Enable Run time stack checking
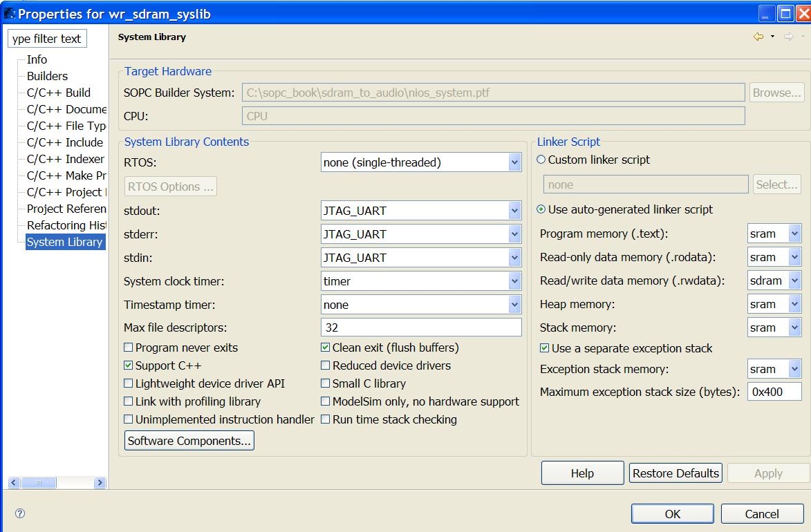The width and height of the screenshot is (811, 532). (x=326, y=419)
